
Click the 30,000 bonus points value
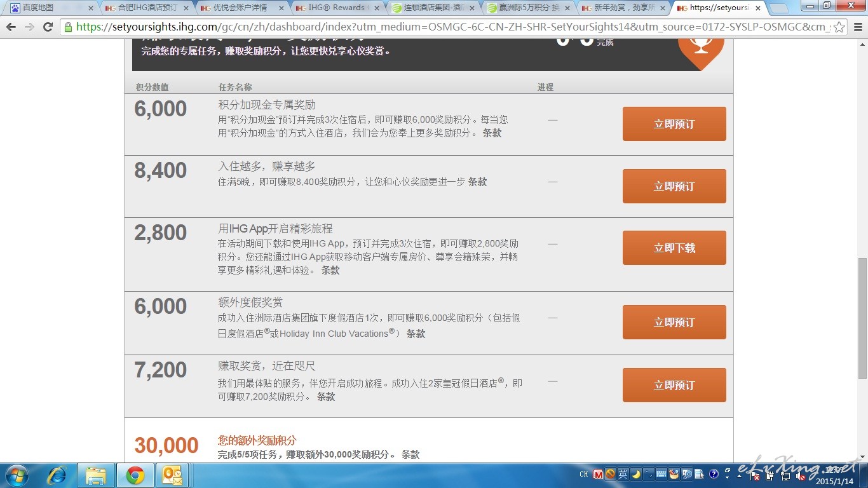tap(166, 445)
